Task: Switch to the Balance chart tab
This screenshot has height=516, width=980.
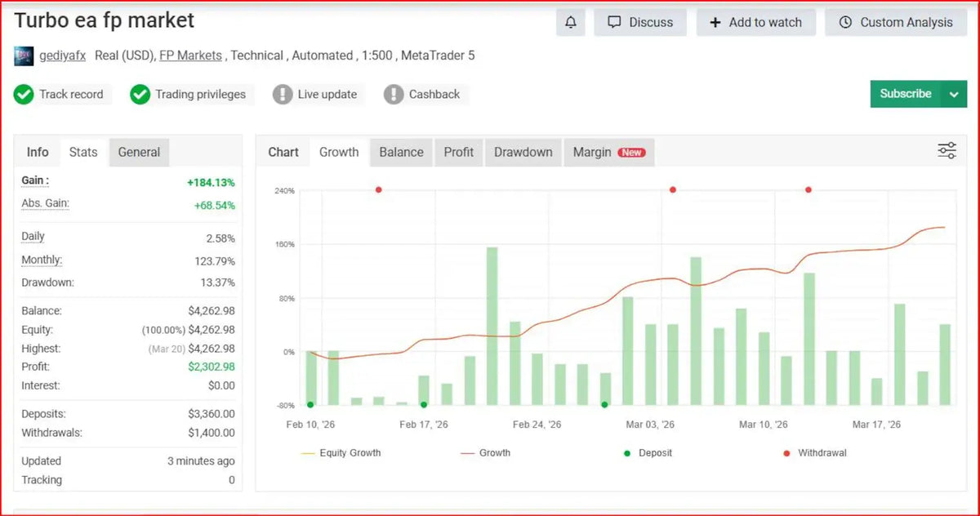Action: pyautogui.click(x=401, y=152)
